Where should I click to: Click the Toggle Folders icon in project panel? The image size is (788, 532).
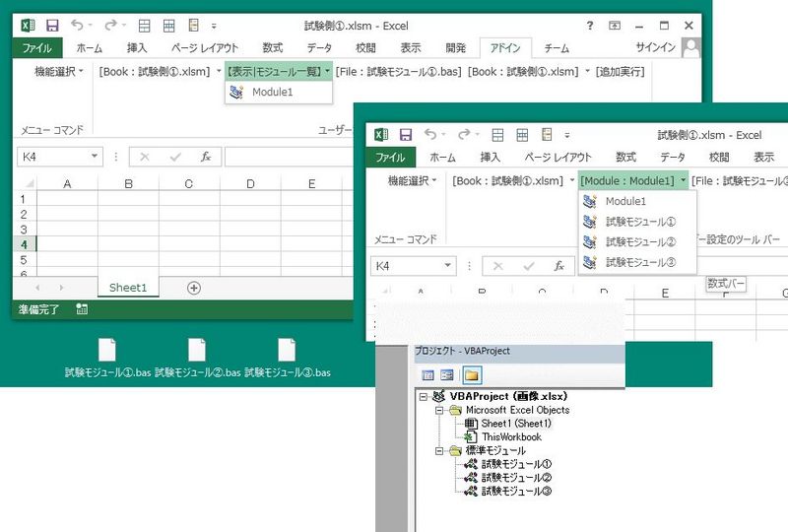click(472, 374)
